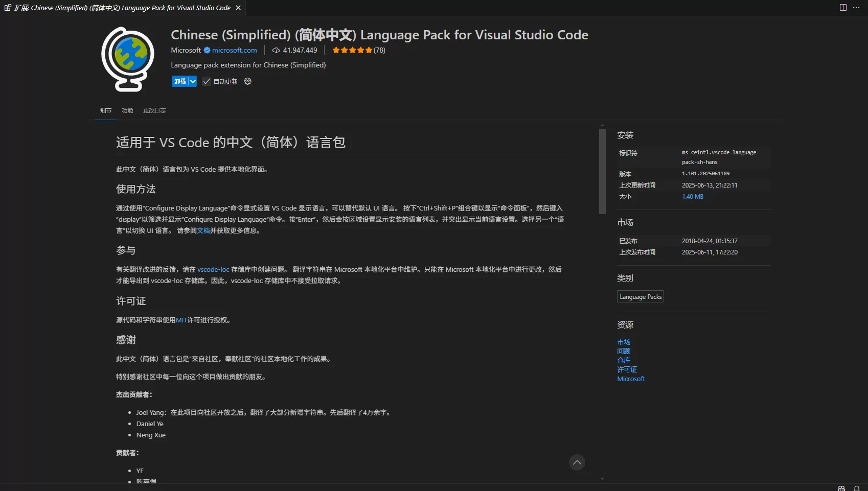The height and width of the screenshot is (491, 868).
Task: Click the 适用于 VS Code 的中文 heading
Action: [231, 142]
